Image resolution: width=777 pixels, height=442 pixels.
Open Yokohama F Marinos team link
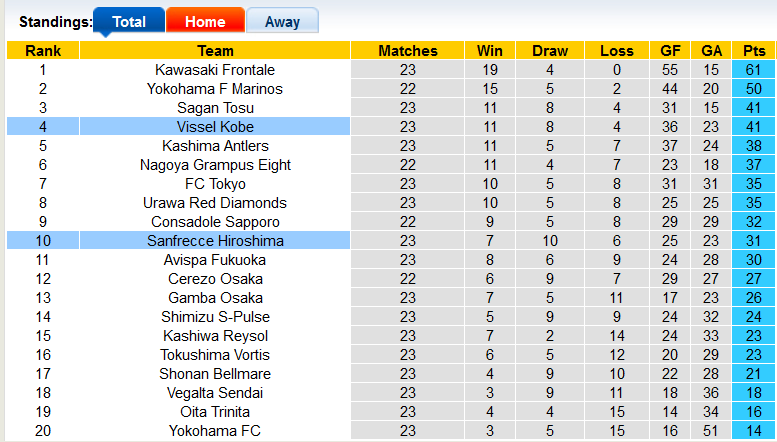click(215, 89)
